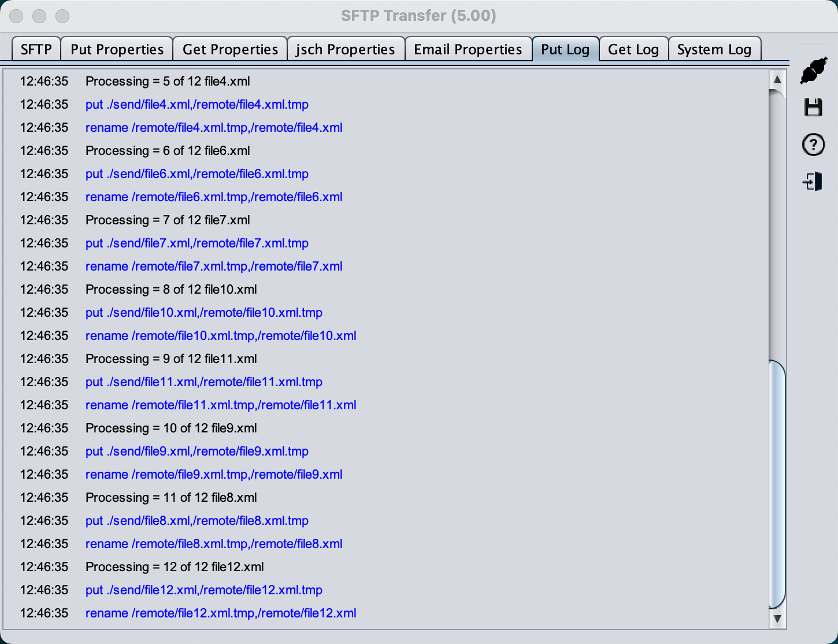Click the exit door icon
This screenshot has height=644, width=838.
[x=813, y=182]
